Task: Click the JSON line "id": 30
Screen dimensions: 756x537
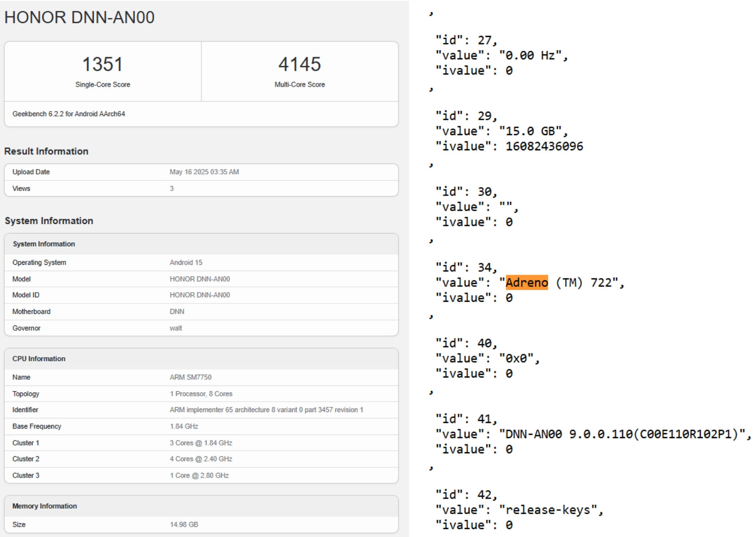Action: (467, 192)
